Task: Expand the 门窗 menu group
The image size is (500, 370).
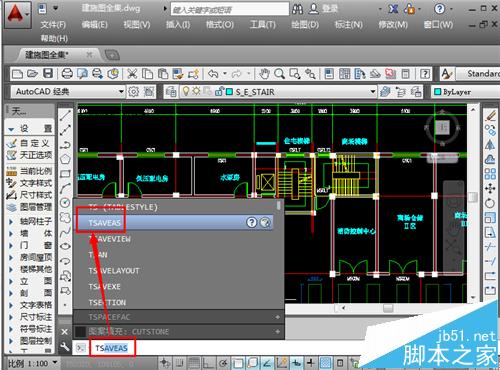Action: click(11, 245)
